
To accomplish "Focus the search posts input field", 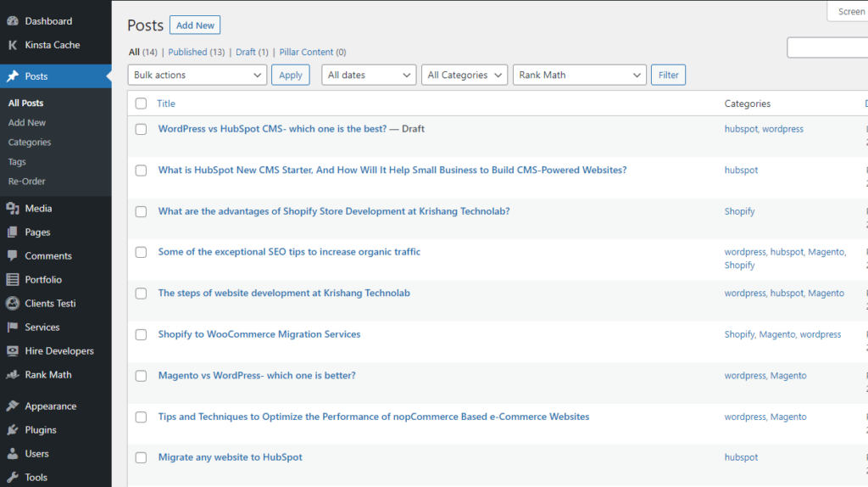I will (x=827, y=48).
